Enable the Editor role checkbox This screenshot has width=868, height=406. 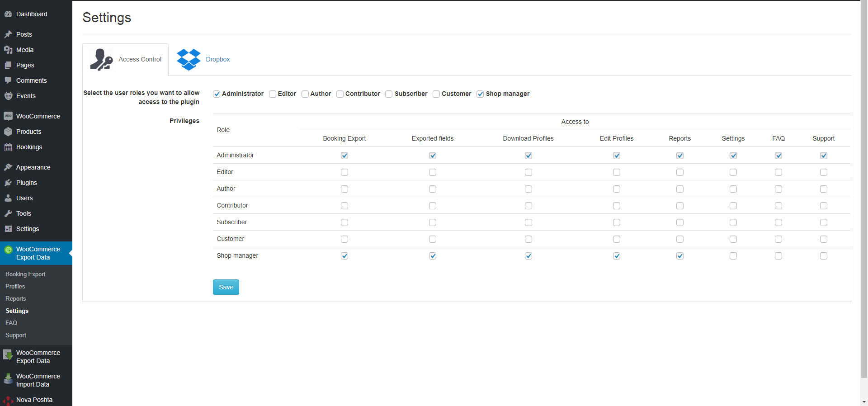273,94
